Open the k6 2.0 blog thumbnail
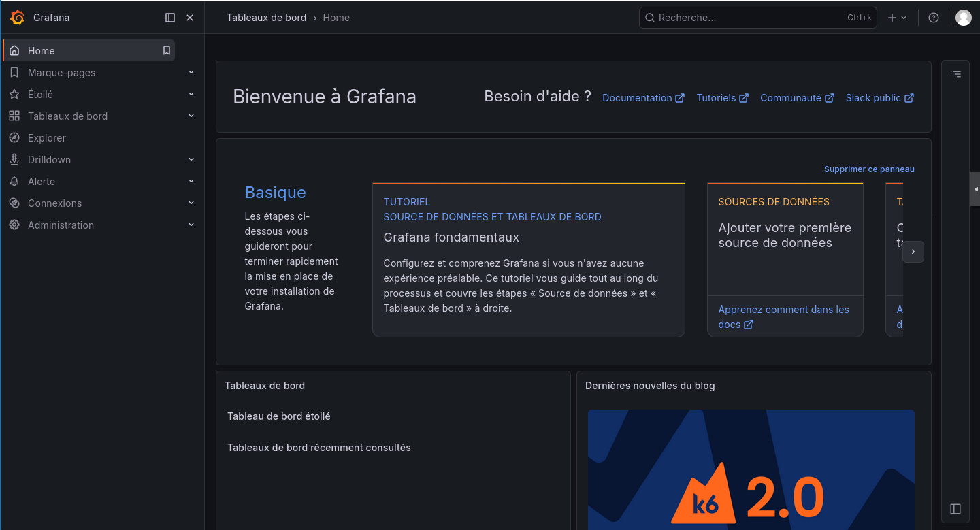Screen dimensions: 980x530 pos(751,469)
